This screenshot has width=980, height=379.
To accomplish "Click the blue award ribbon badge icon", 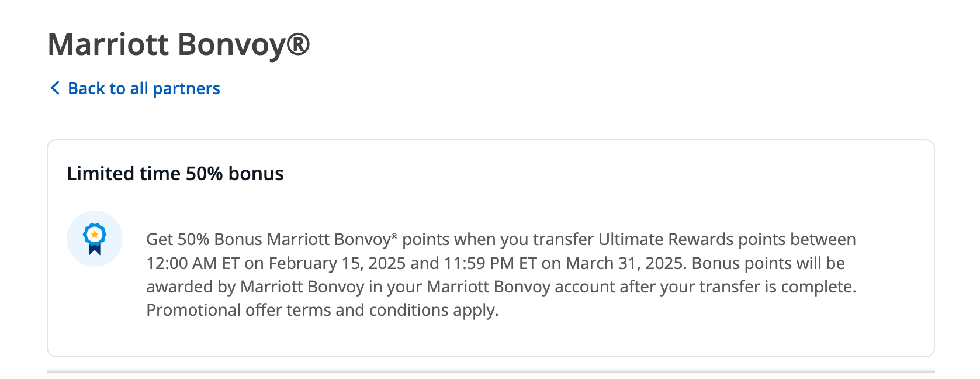I will coord(95,239).
